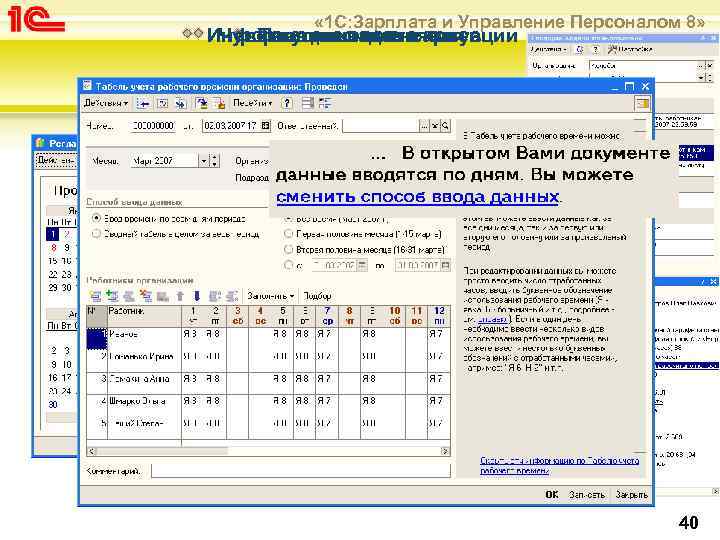This screenshot has width=720, height=540.
Task: Click the table's horizontal scrollbar right arrow
Action: tap(444, 451)
